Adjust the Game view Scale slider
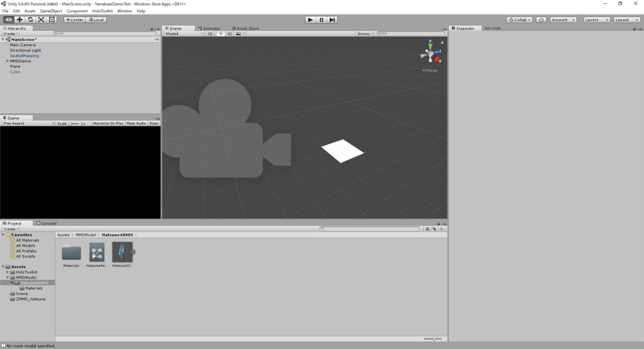Viewport: 644px width, 349px height. [74, 124]
